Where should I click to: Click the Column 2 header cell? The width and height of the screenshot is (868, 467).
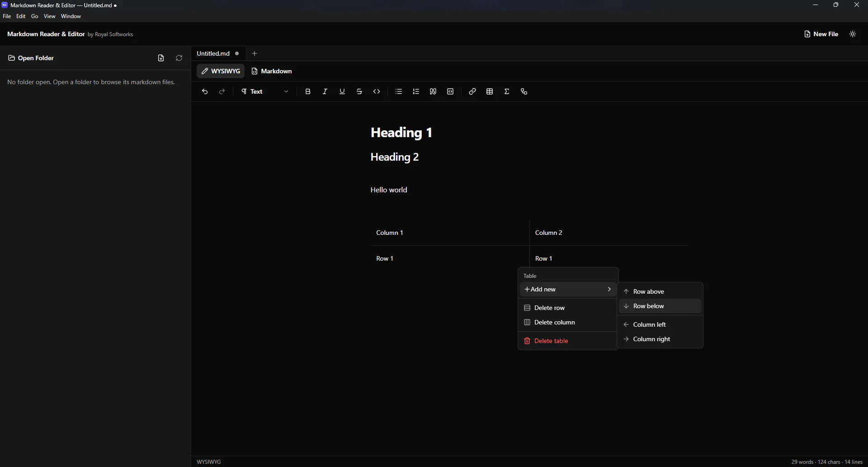point(609,233)
